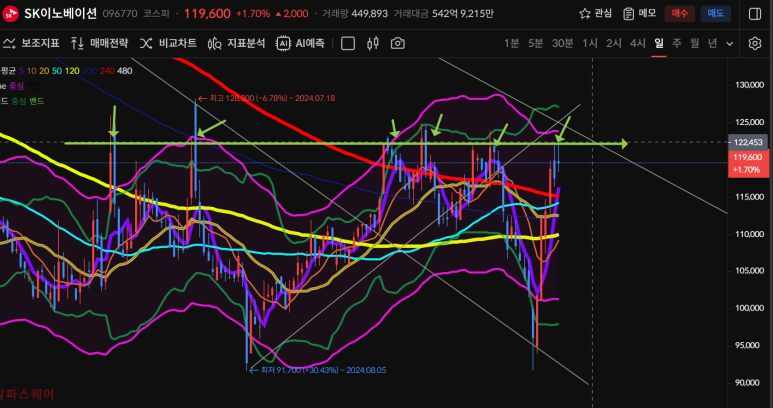Toggle the right side panel icon
The height and width of the screenshot is (408, 773).
point(755,14)
